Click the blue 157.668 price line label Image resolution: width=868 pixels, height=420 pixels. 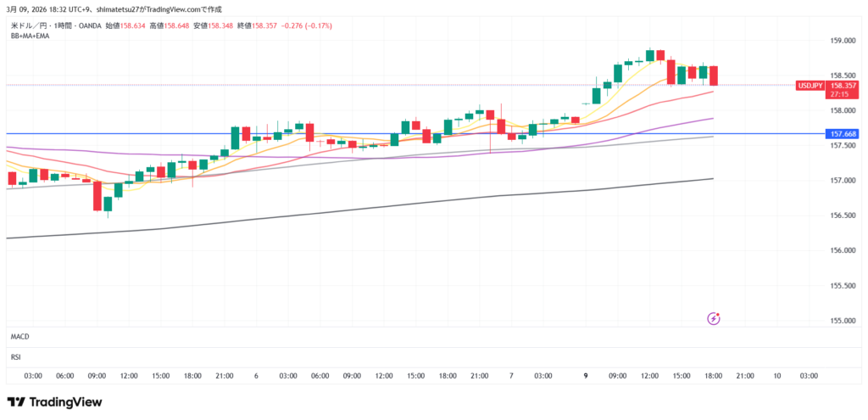click(x=843, y=134)
